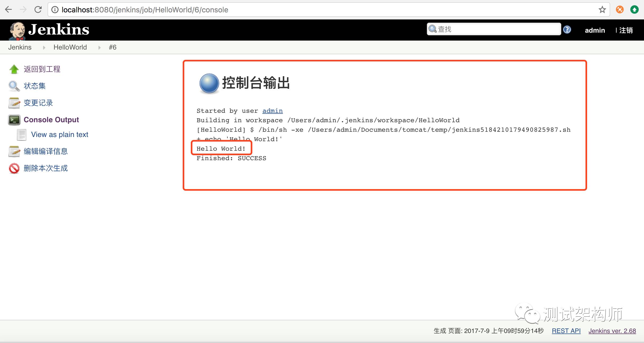Click the terminal Console Output icon
The height and width of the screenshot is (343, 644).
14,120
